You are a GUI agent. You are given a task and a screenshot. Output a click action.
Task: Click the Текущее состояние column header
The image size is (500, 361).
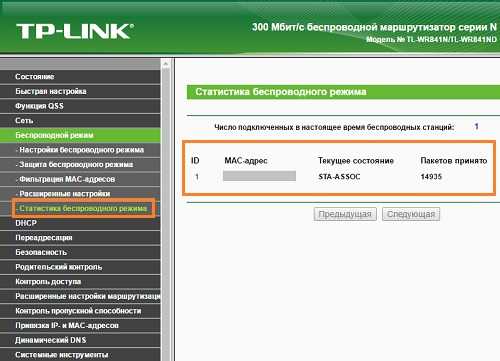(x=356, y=161)
